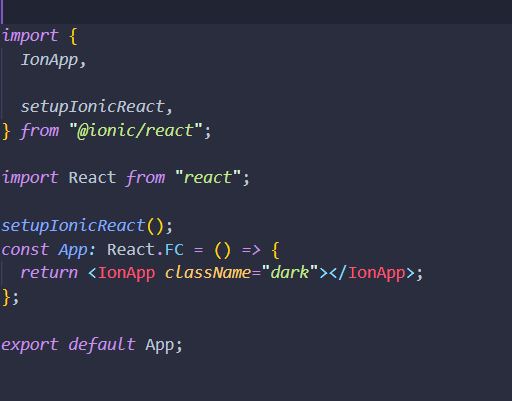Click the 'export default App;' line
Screen dimensions: 512x401
pos(92,345)
